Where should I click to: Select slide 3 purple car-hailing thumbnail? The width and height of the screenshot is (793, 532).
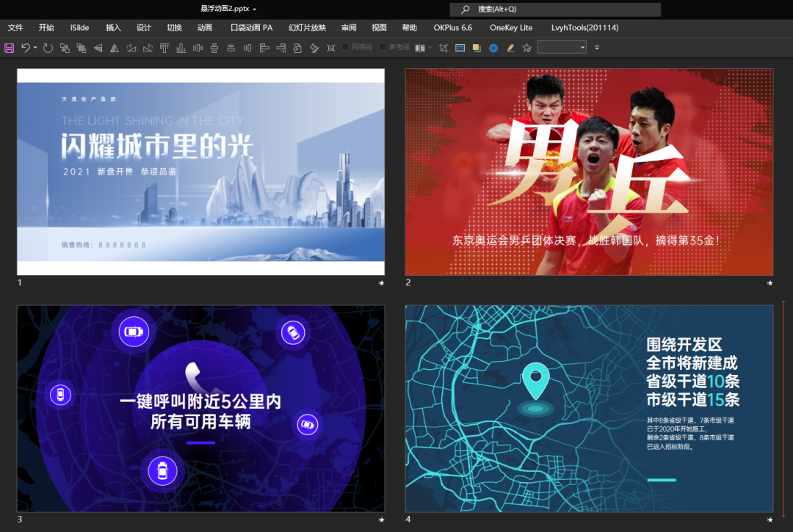tap(200, 408)
